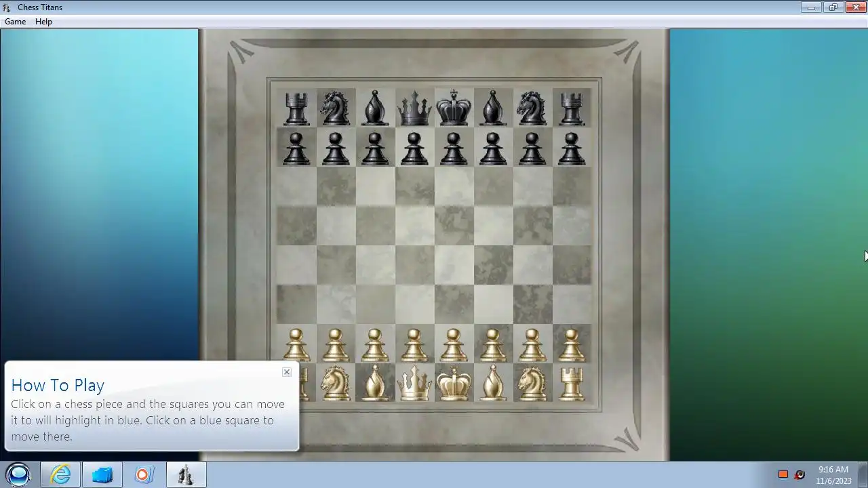This screenshot has height=488, width=868.
Task: Pick the white pawn on h2
Action: coord(572,344)
